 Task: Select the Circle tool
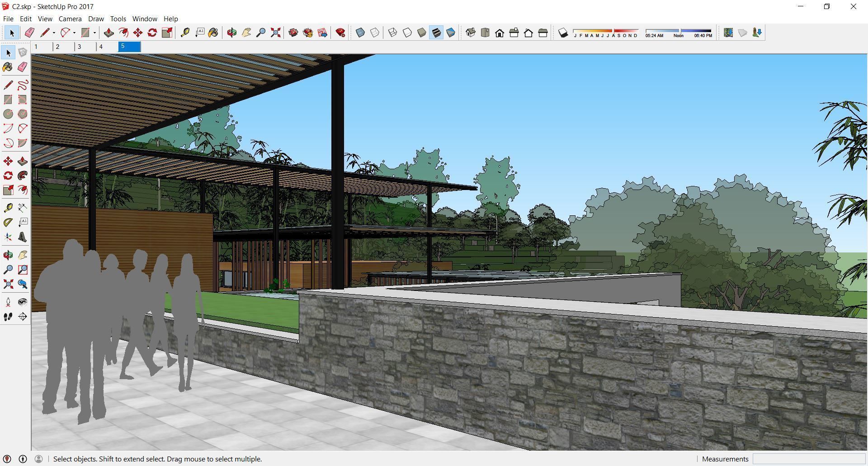coord(8,114)
